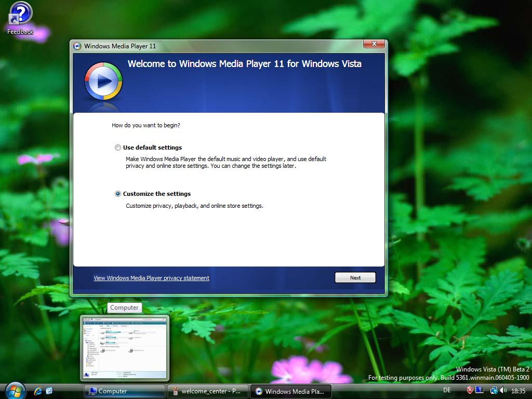Switch to the welcome_center taskbar button
The width and height of the screenshot is (532, 399).
[208, 391]
